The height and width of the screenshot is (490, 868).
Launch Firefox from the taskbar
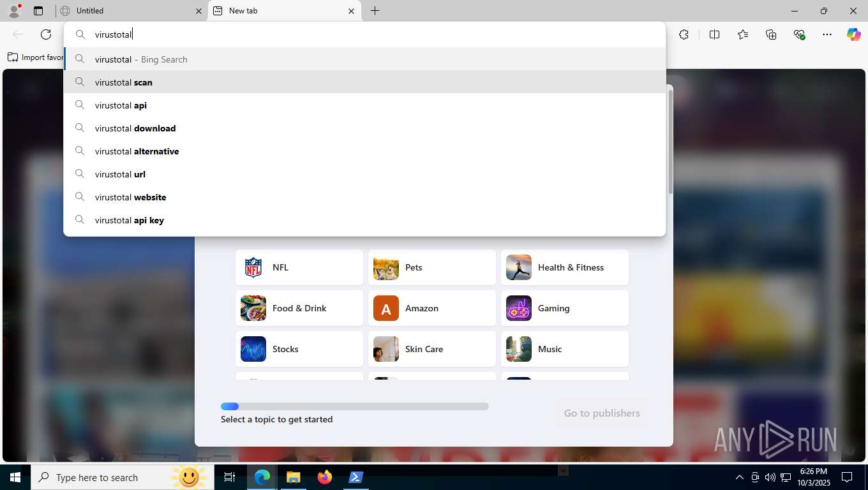click(325, 477)
